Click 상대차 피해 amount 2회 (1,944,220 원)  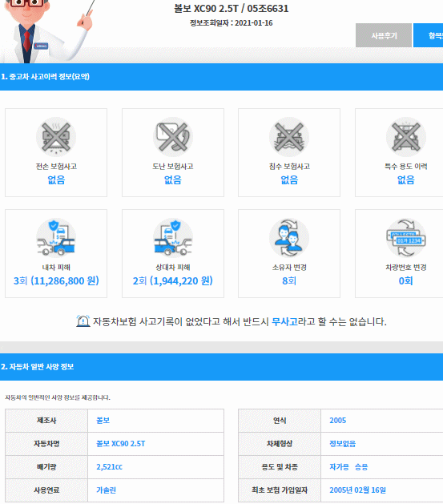173,281
